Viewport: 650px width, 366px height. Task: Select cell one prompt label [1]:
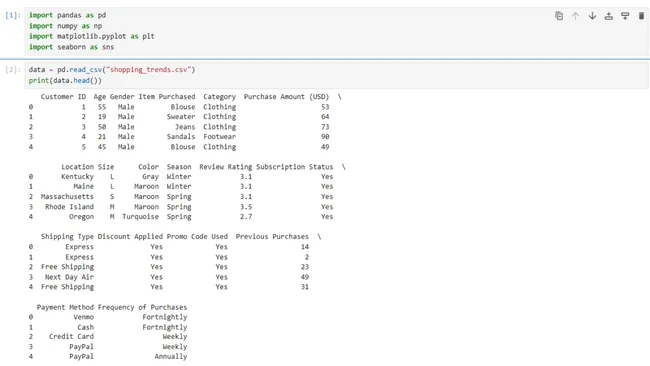(x=12, y=15)
